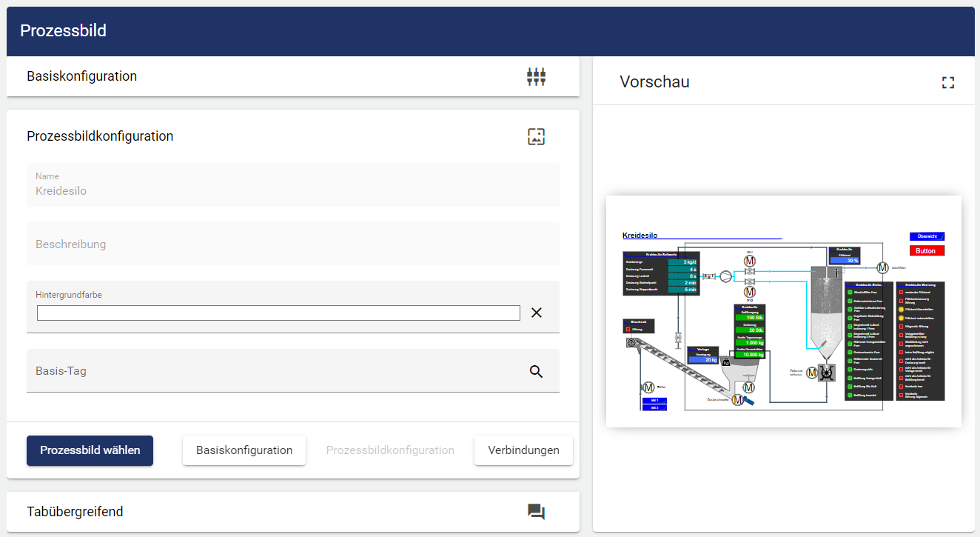Click the weight icon on the hopper
Screen dimensions: 980x537
727,362
